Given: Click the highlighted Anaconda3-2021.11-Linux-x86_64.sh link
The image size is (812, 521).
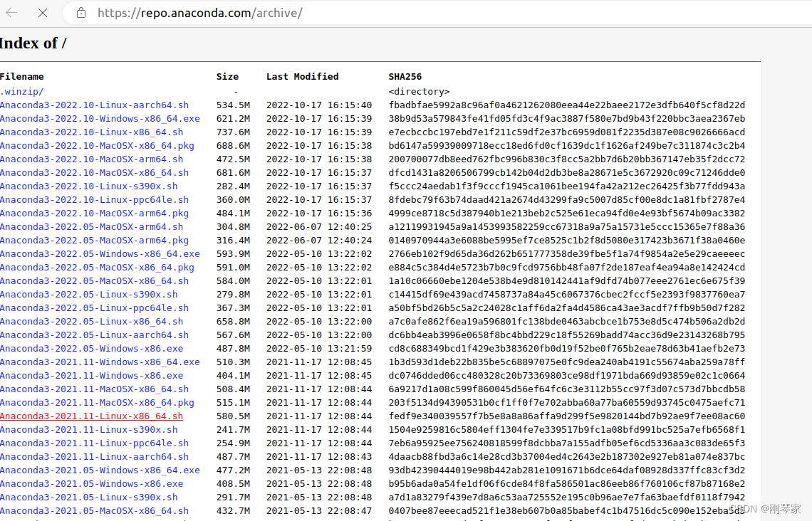Looking at the screenshot, I should (x=90, y=416).
